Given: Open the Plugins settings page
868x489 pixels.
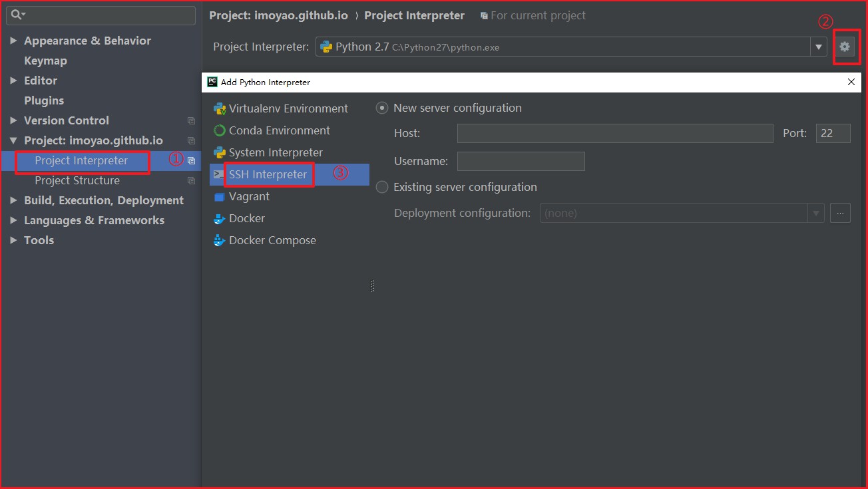Looking at the screenshot, I should point(44,100).
